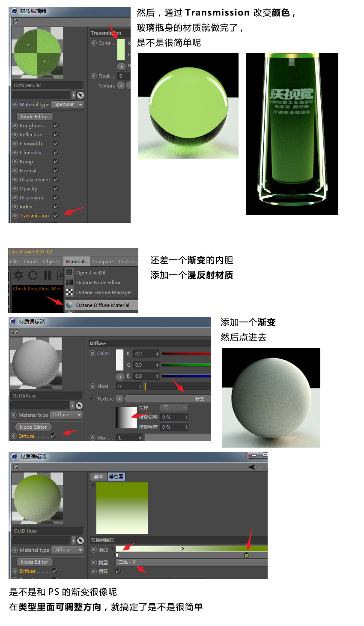The image size is (364, 626).
Task: Select the Transmission channel label
Action: click(x=34, y=216)
